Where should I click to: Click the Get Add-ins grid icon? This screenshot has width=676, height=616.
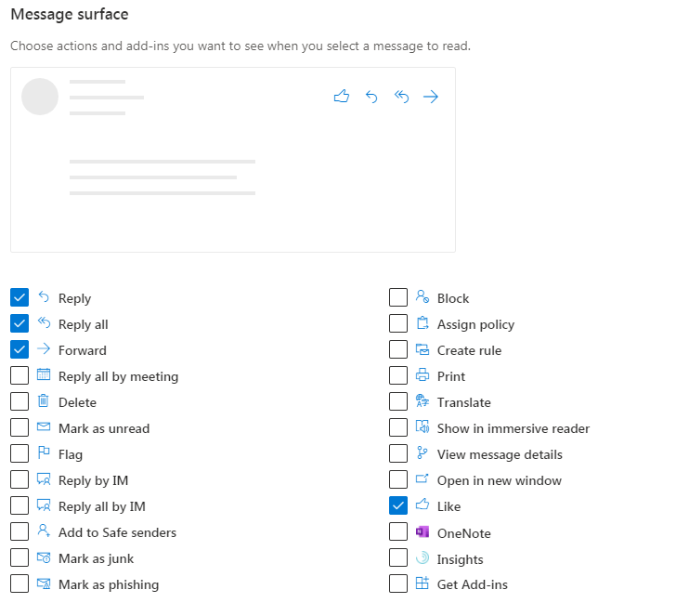point(422,584)
